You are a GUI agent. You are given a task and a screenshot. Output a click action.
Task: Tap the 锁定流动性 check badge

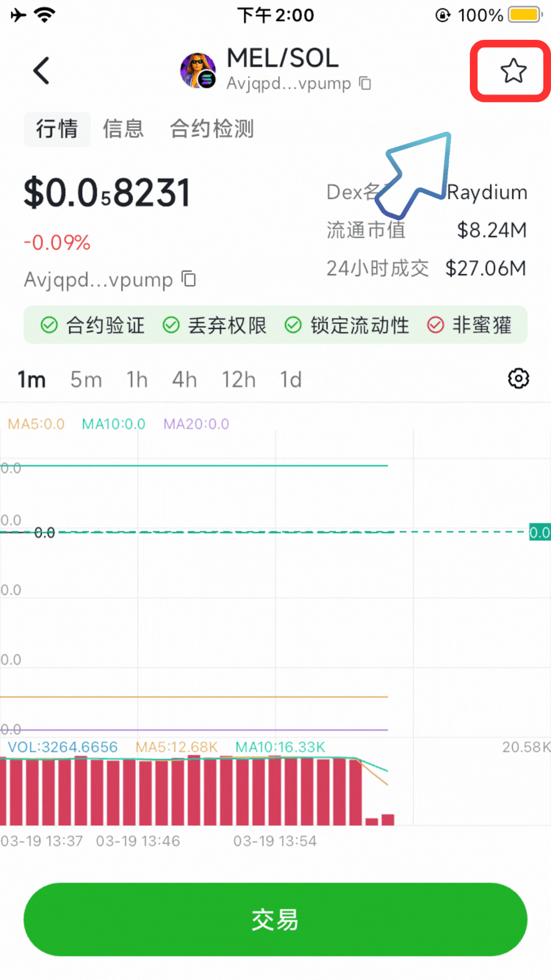click(x=347, y=325)
